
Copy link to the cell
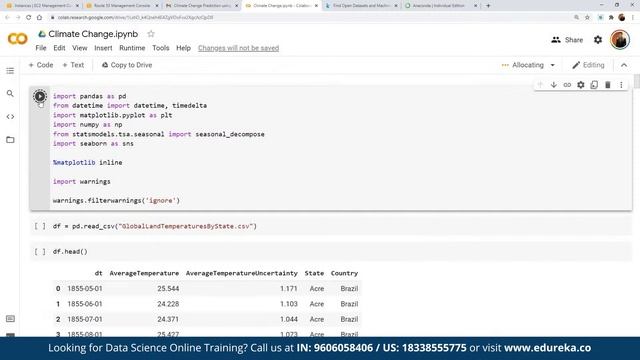click(x=567, y=85)
